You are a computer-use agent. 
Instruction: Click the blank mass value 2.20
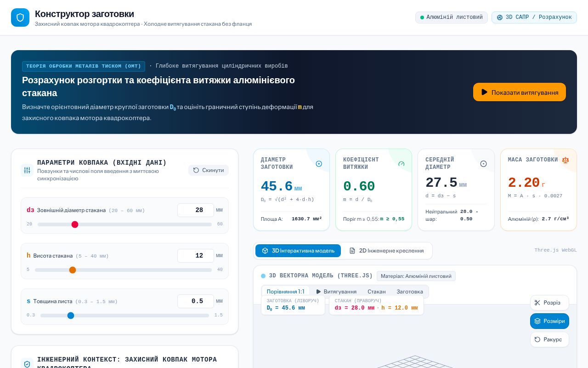coord(524,183)
